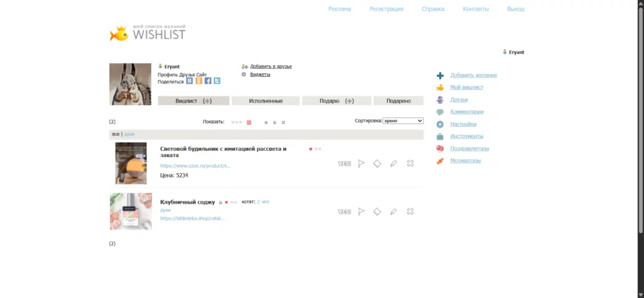Click the pencil edit icon for Световой будильник
644x298 pixels.
point(393,163)
